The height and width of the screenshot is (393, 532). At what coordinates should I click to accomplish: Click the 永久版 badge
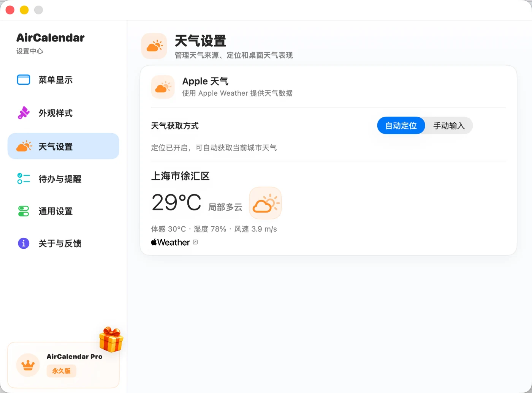click(62, 371)
